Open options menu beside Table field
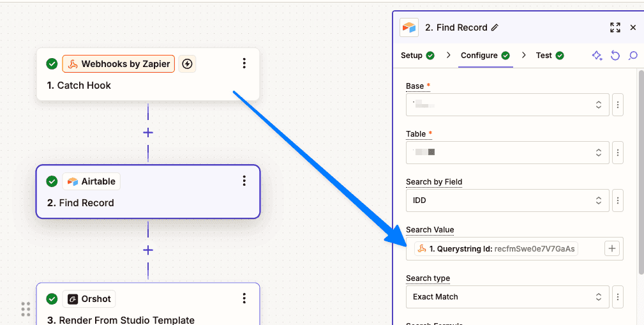Image resolution: width=644 pixels, height=325 pixels. point(618,153)
